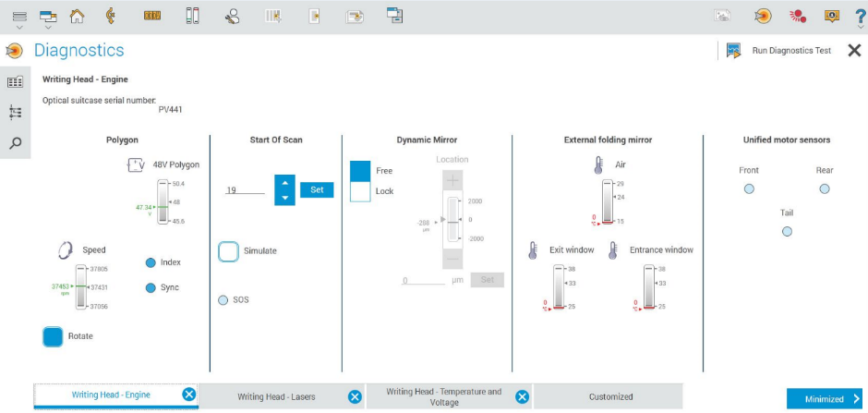Screen dimensions: 868x413
Task: Open the search magnifier sidebar icon
Action: click(16, 143)
